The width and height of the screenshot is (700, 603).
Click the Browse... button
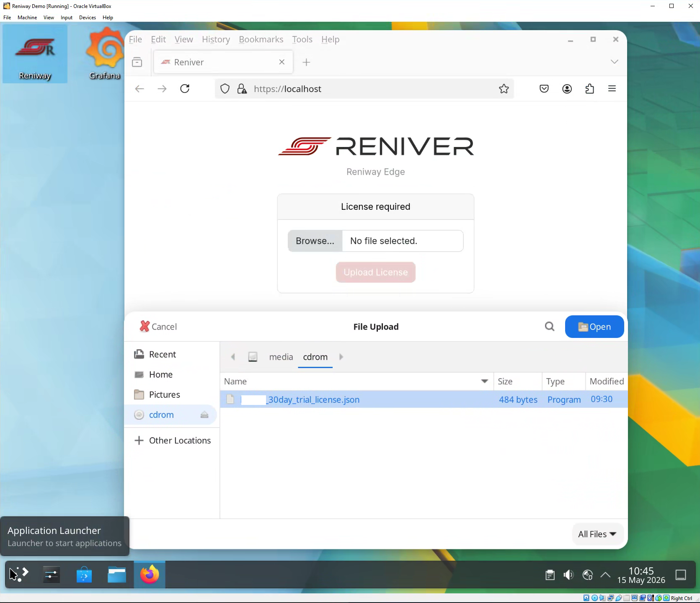pyautogui.click(x=315, y=241)
